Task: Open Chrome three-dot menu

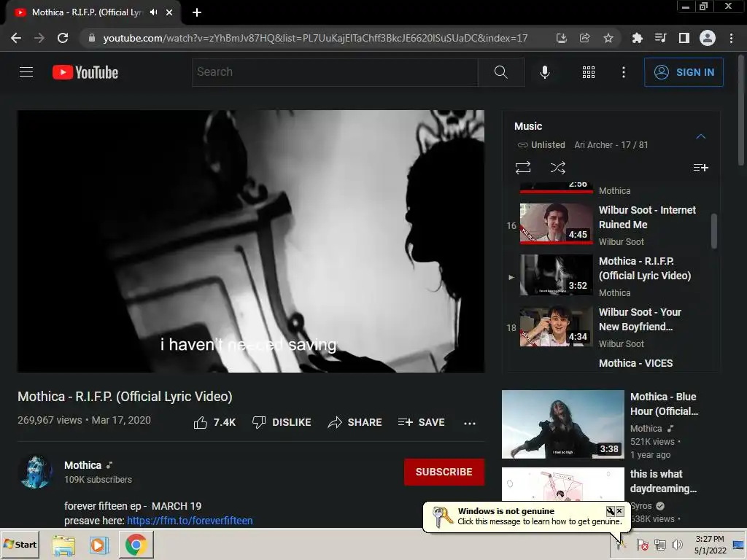Action: point(731,38)
